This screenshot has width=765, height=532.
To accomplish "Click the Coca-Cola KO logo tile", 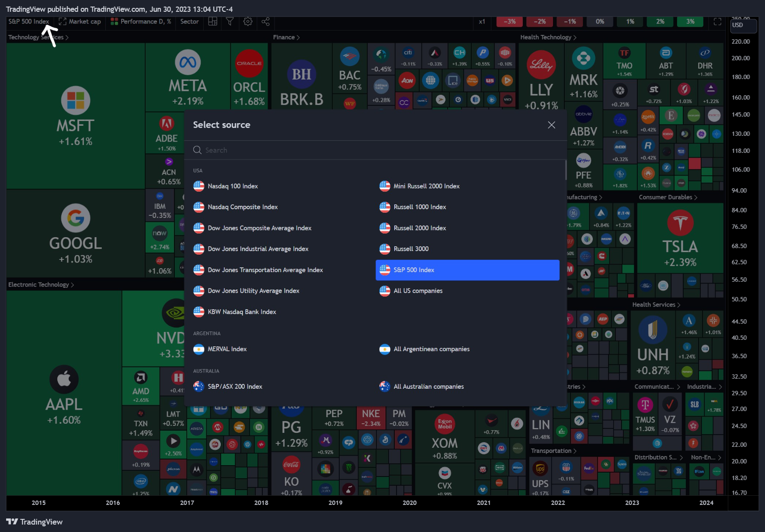I will 291,464.
